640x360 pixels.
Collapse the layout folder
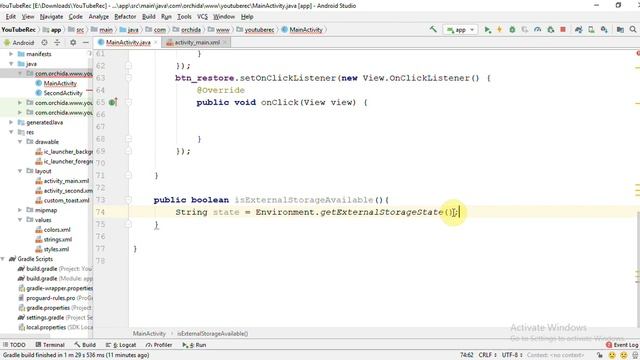pos(20,171)
